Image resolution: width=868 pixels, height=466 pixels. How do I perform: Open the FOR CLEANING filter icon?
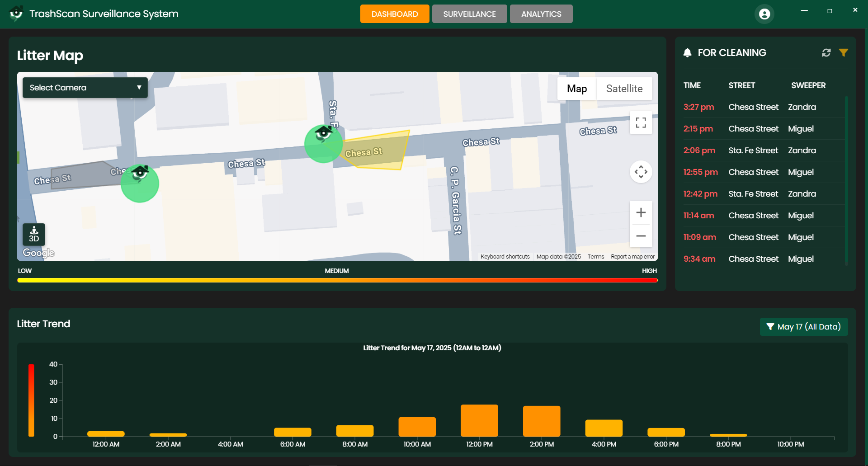point(844,52)
